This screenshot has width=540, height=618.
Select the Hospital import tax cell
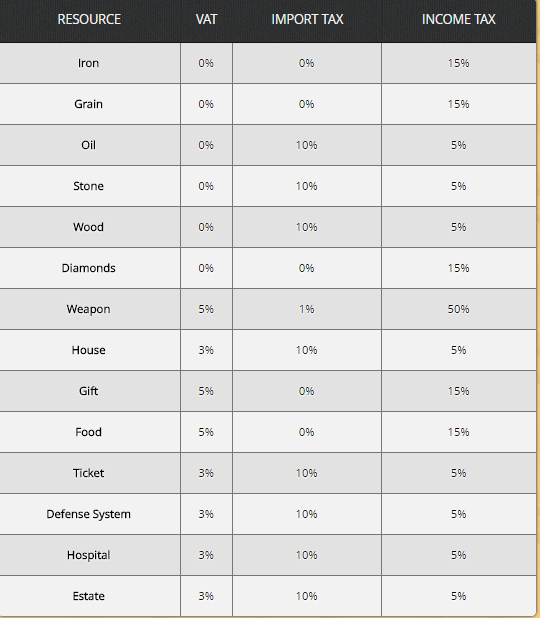[x=307, y=555]
